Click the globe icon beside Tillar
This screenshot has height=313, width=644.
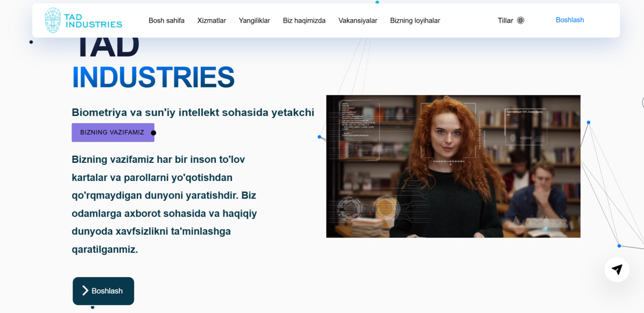coord(521,21)
